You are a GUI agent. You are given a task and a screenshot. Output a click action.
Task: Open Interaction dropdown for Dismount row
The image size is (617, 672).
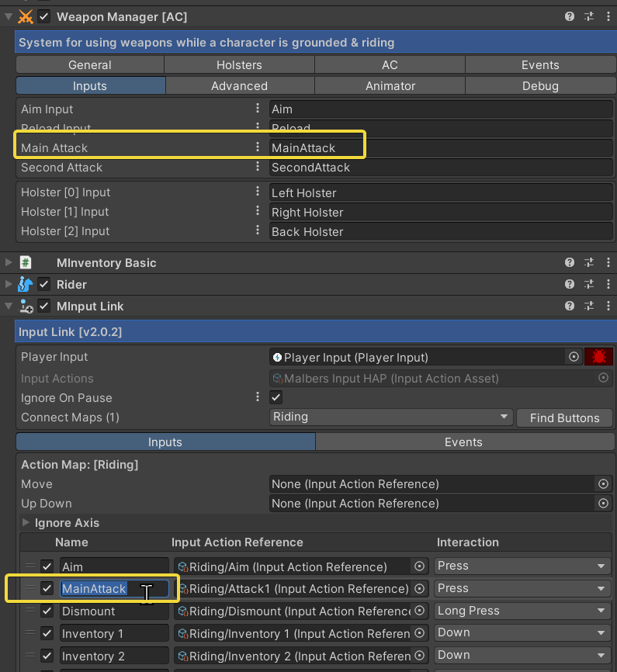(521, 611)
